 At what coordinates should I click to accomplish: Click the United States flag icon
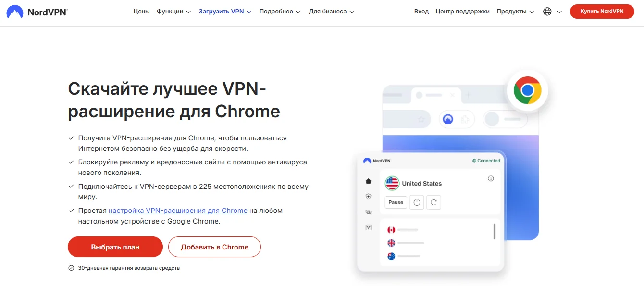392,183
